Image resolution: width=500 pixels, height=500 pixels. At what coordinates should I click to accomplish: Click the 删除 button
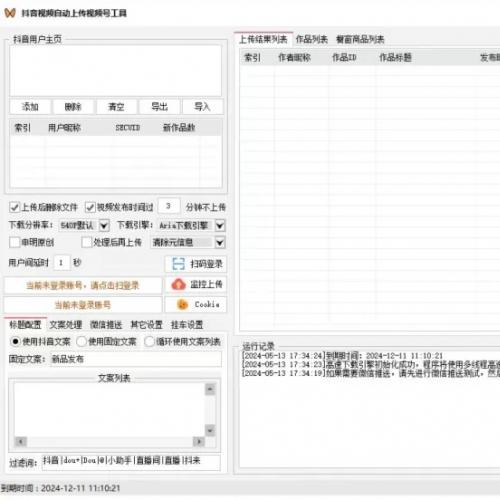pos(73,107)
